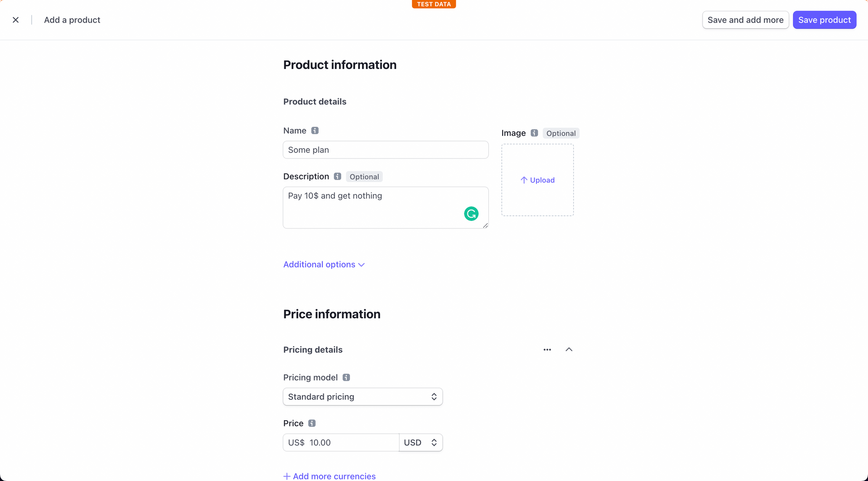Click the Add more currencies link
868x481 pixels.
pyautogui.click(x=329, y=476)
